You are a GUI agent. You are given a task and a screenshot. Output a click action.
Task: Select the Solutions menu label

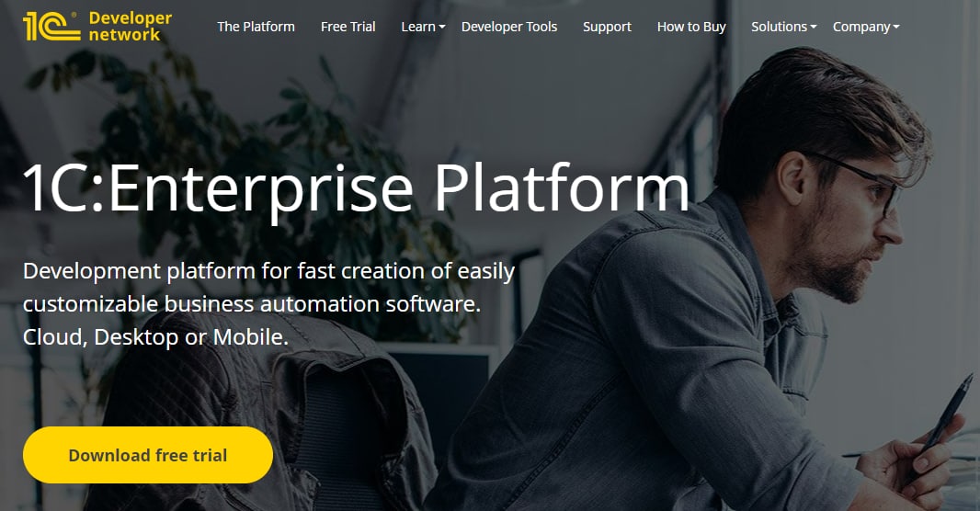pos(779,27)
